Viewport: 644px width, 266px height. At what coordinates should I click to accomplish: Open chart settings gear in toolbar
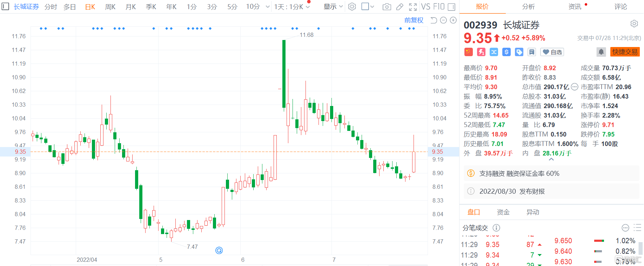(x=352, y=7)
